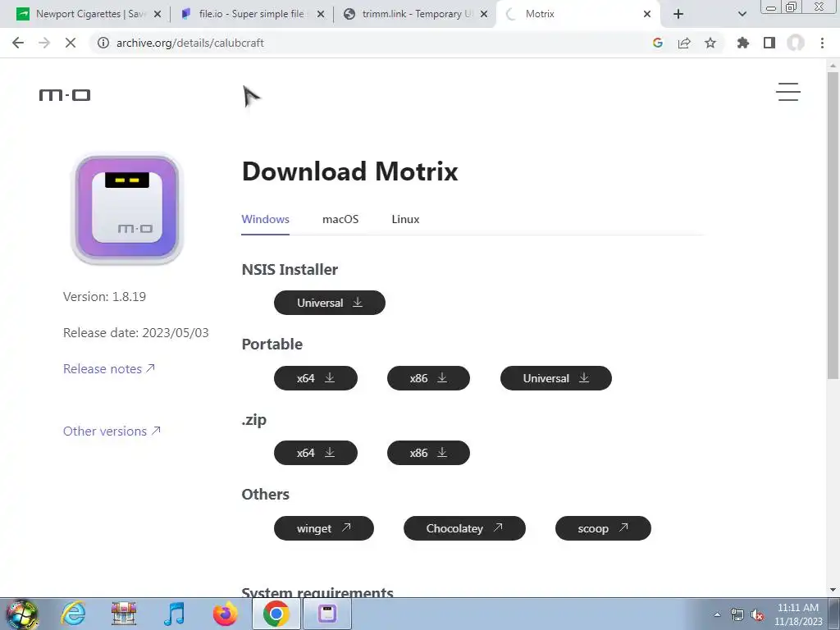Select the Version: 1.8.19 text
Screen dimensions: 840x630
click(x=104, y=297)
